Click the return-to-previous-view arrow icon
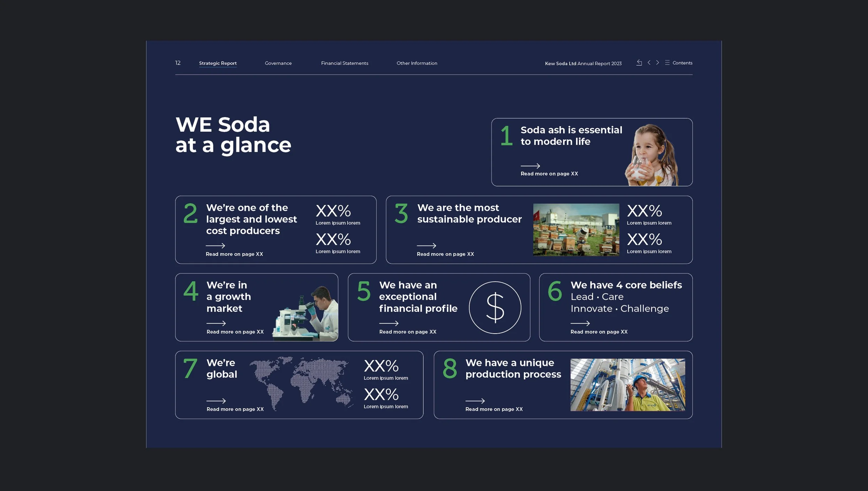 pos(639,63)
